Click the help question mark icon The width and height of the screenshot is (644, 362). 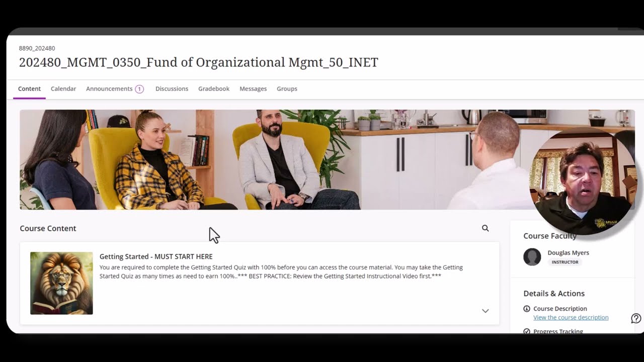point(636,318)
